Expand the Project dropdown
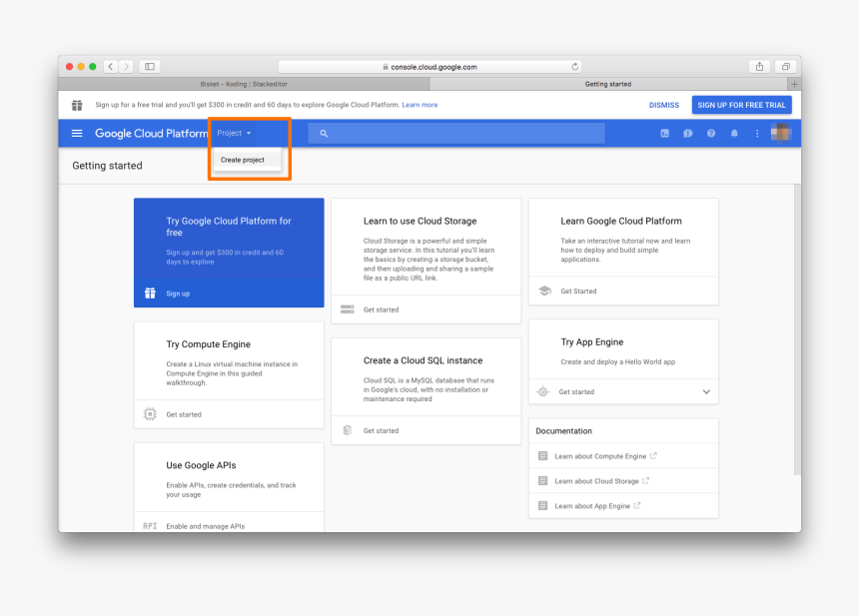Screen dimensions: 859x616 tap(234, 134)
